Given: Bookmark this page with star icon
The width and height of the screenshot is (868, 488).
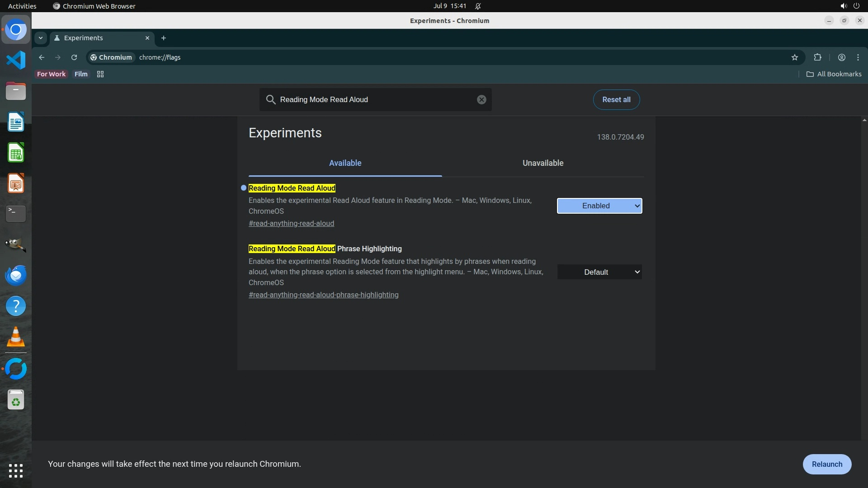Looking at the screenshot, I should [x=795, y=57].
